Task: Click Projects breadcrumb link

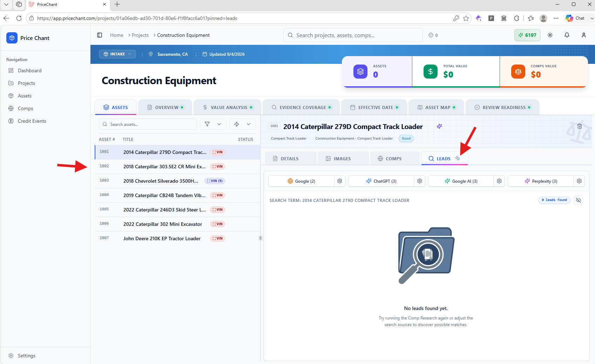Action: [x=140, y=35]
